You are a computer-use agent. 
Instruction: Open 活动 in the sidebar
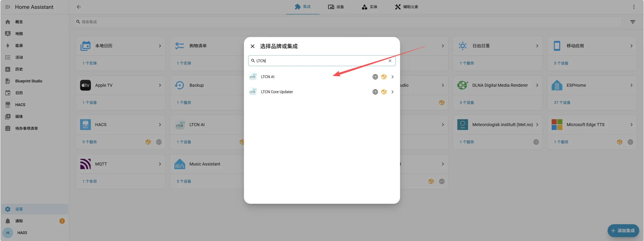(x=34, y=57)
